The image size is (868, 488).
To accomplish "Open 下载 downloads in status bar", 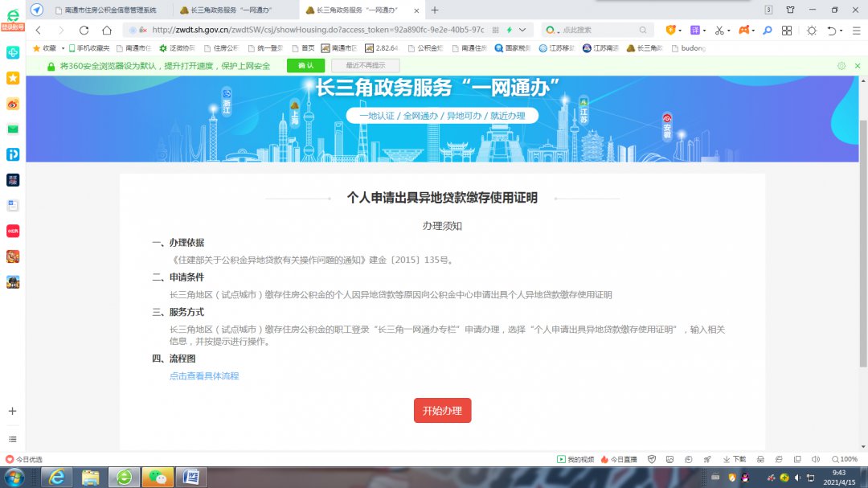I will (x=734, y=459).
